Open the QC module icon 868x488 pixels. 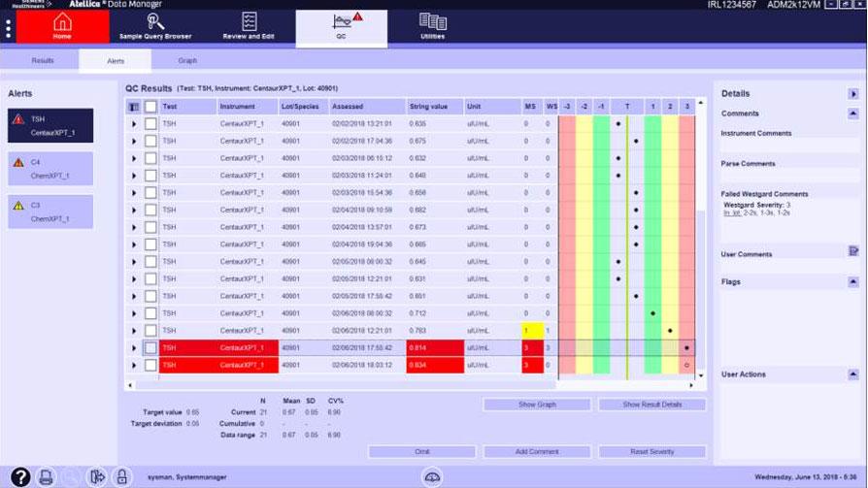[342, 28]
